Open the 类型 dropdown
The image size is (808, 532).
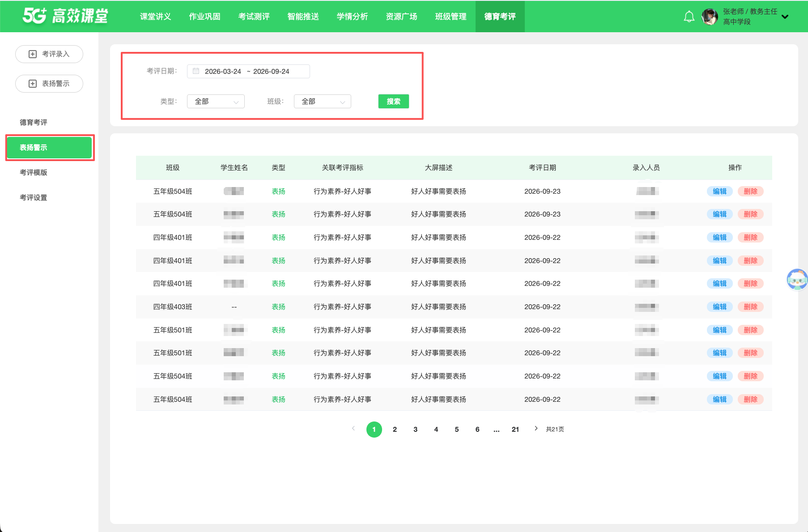(216, 102)
